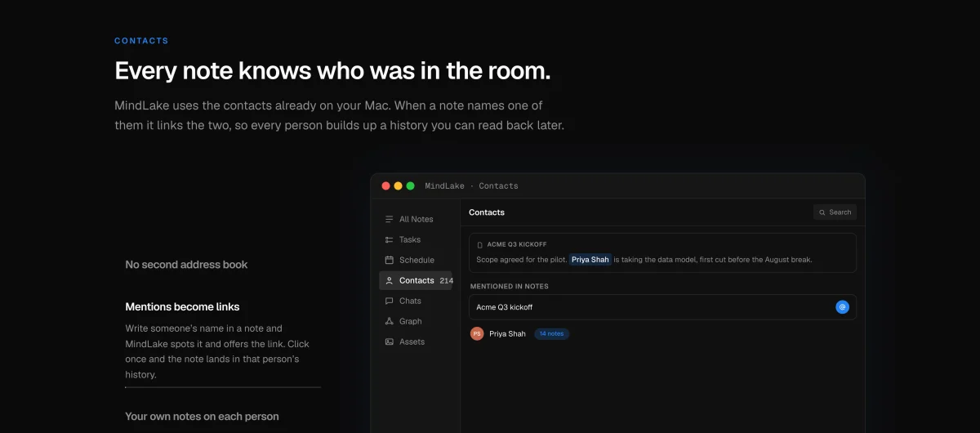
Task: Select the All Notes list icon
Action: (389, 219)
